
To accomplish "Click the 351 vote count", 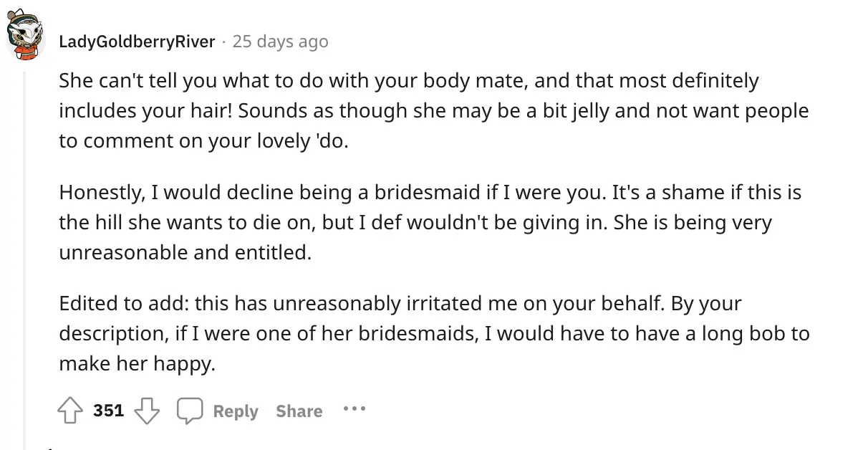I will pyautogui.click(x=108, y=411).
